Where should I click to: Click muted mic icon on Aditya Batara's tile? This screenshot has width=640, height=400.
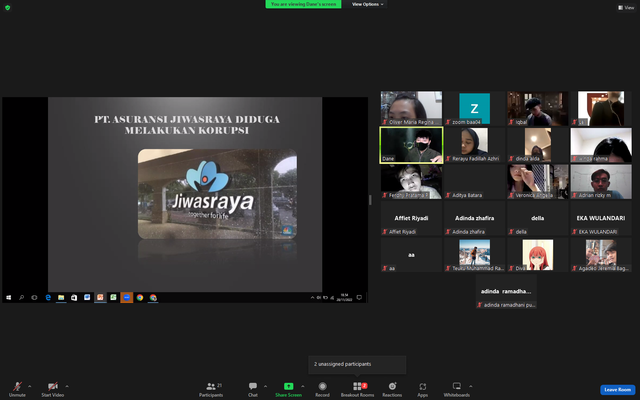point(448,195)
